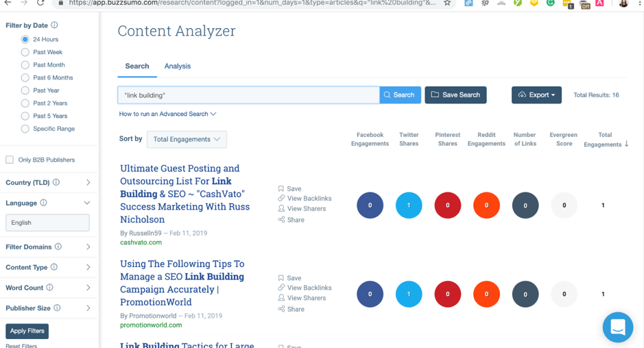Choose Past Month radio option
This screenshot has width=644, height=348.
point(25,65)
